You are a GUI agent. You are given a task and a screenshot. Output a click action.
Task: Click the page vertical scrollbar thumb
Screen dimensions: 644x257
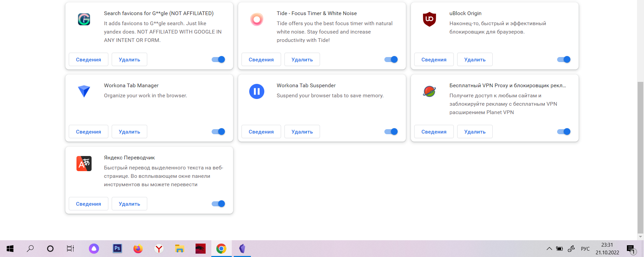pyautogui.click(x=640, y=157)
